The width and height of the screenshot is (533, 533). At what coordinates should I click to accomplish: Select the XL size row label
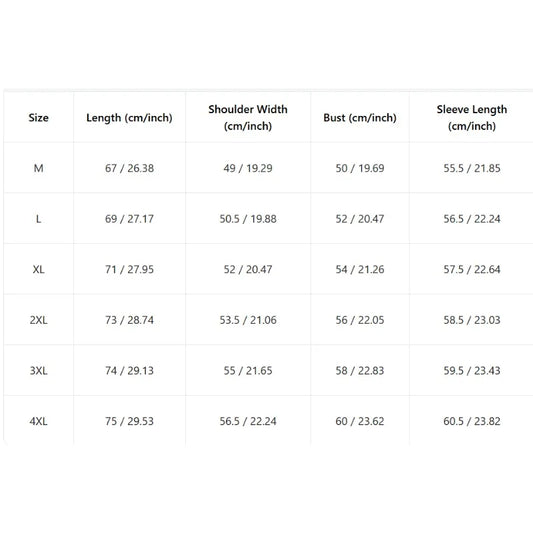coord(38,269)
